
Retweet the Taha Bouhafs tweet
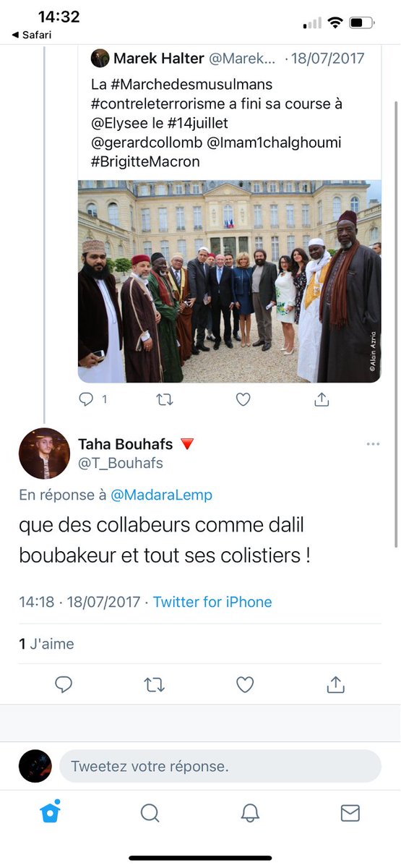point(155,684)
